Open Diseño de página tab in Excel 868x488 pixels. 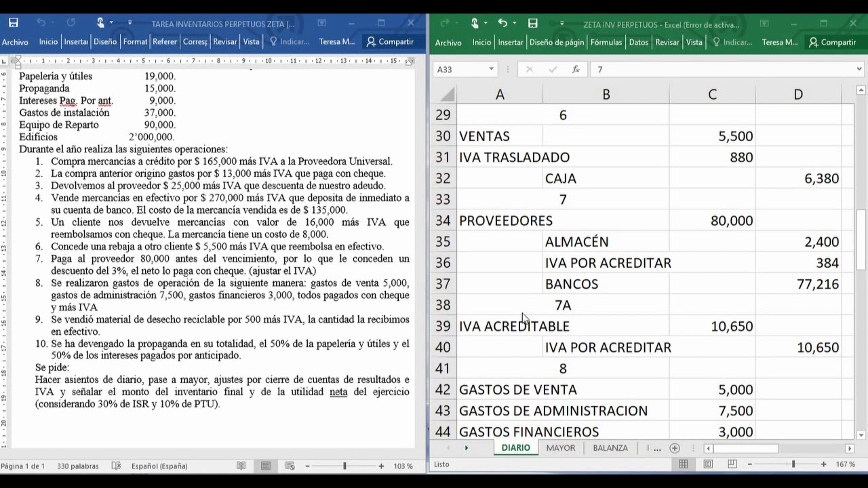tap(557, 42)
